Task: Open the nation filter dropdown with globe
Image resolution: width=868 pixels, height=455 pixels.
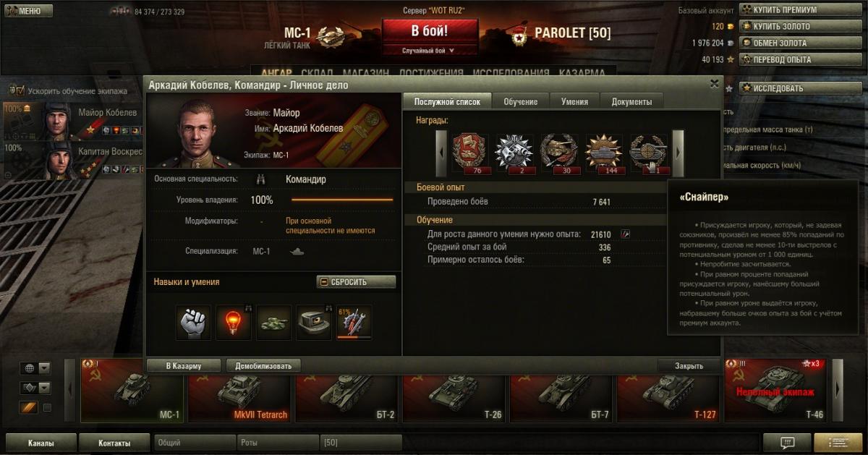Action: pyautogui.click(x=35, y=367)
